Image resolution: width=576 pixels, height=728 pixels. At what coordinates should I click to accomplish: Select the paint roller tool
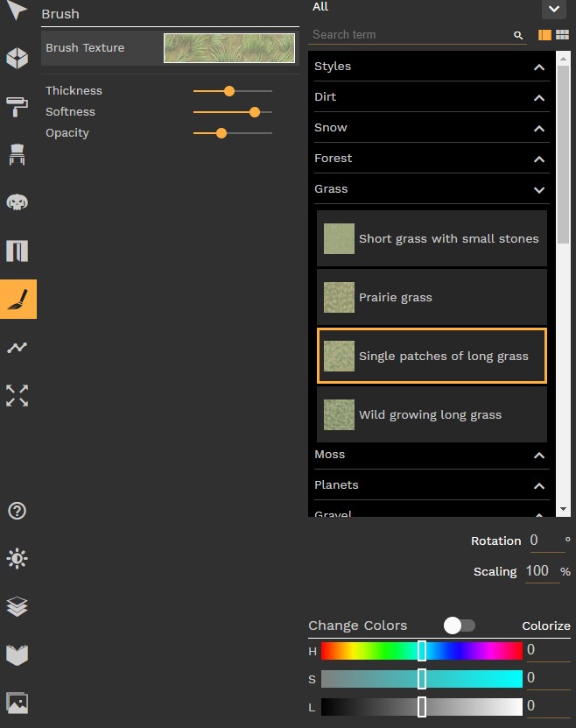coord(18,107)
